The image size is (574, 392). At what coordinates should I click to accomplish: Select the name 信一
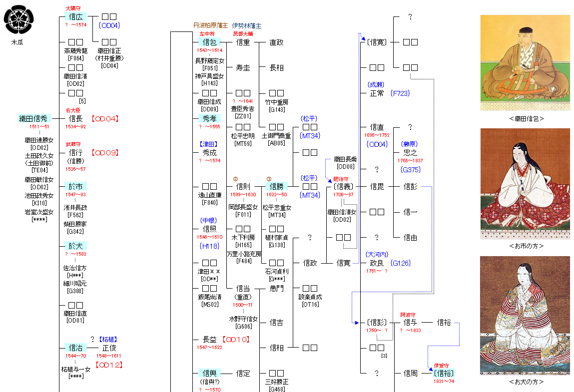click(410, 212)
